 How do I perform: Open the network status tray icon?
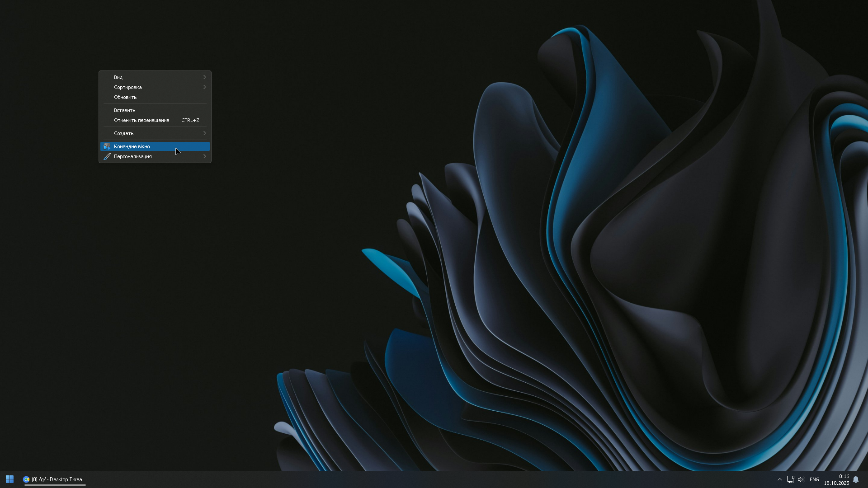790,479
